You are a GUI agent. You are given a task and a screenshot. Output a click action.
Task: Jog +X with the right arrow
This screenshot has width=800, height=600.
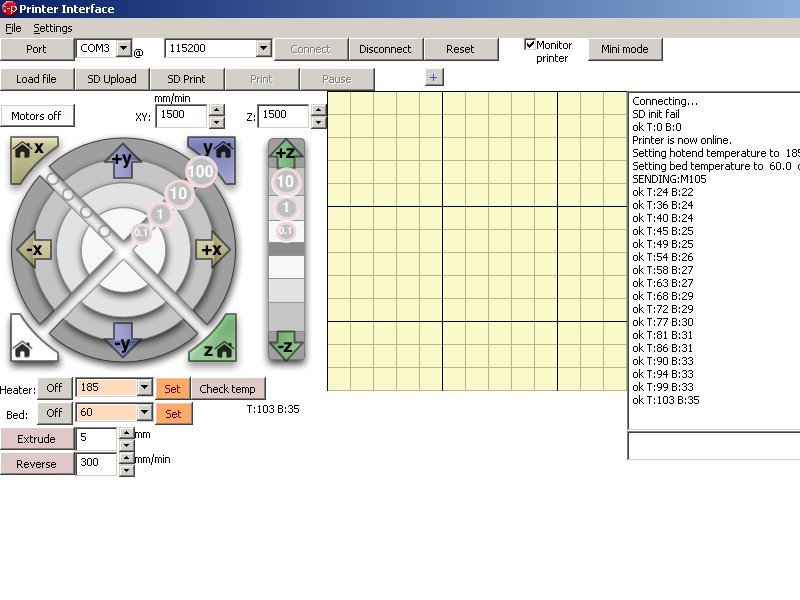tap(212, 249)
